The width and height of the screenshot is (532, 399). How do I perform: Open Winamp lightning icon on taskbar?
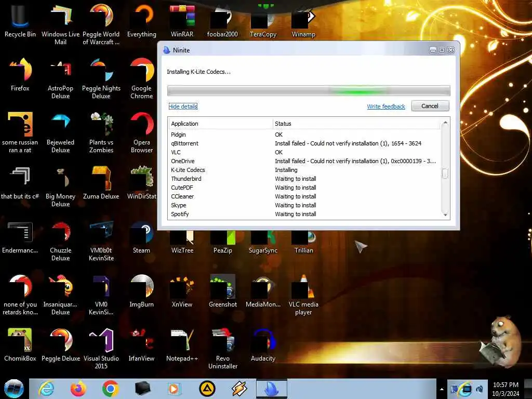[239, 389]
